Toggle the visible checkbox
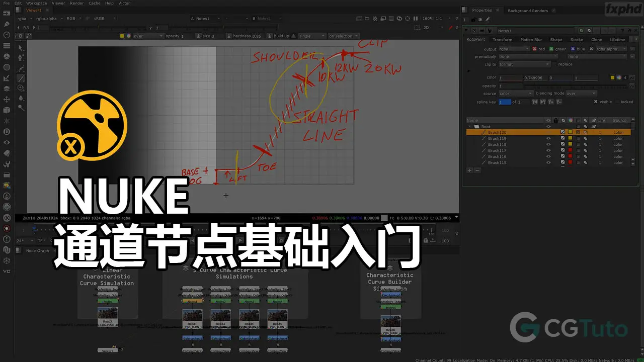644x362 pixels. tap(596, 102)
